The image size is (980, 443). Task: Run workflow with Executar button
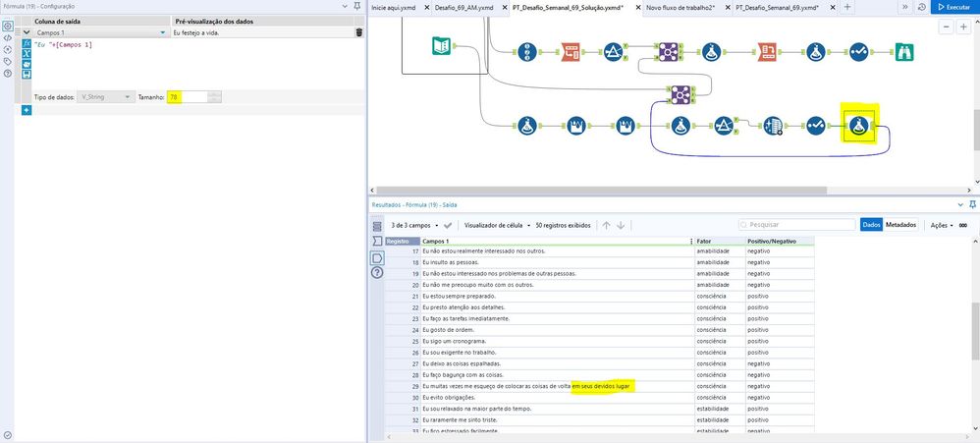point(955,7)
